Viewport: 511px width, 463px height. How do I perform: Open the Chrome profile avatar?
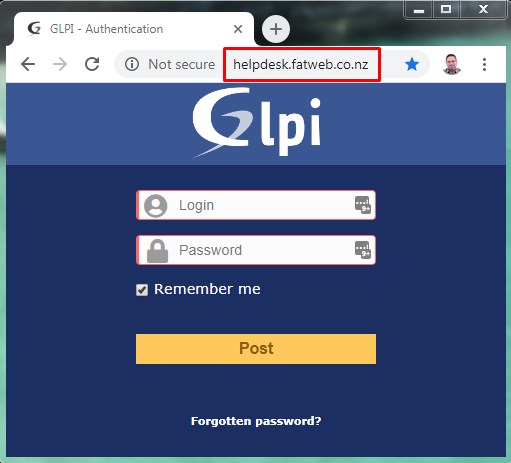point(452,64)
